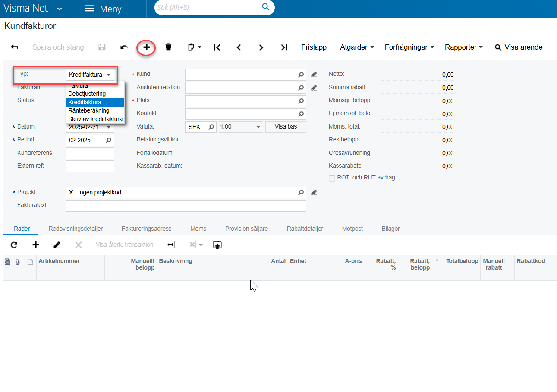Viewport: 557px width, 392px height.
Task: Open the Faktureringsadress tab
Action: click(146, 229)
